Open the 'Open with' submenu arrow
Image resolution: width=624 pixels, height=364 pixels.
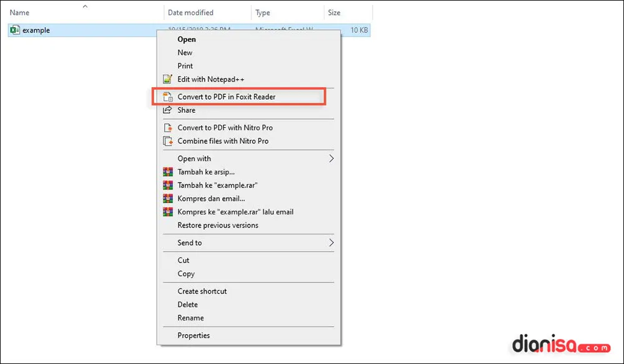tap(331, 158)
